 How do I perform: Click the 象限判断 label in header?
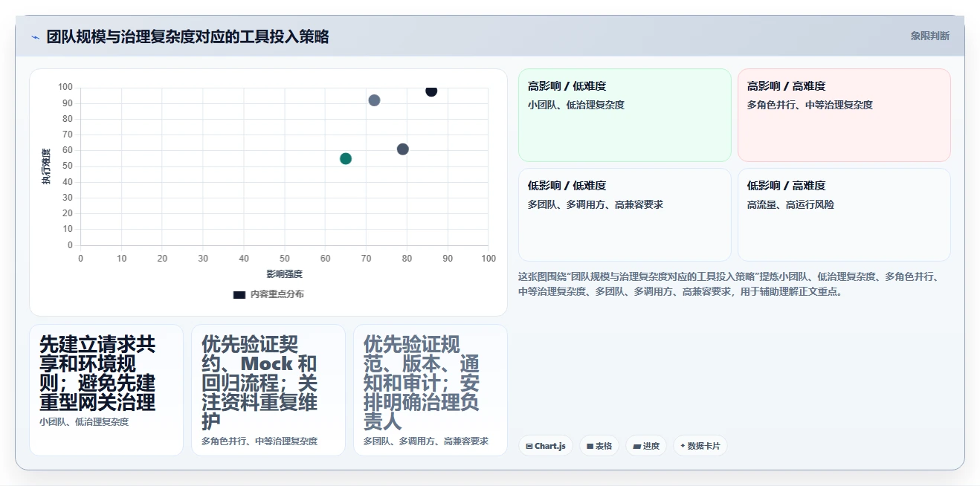[x=929, y=36]
